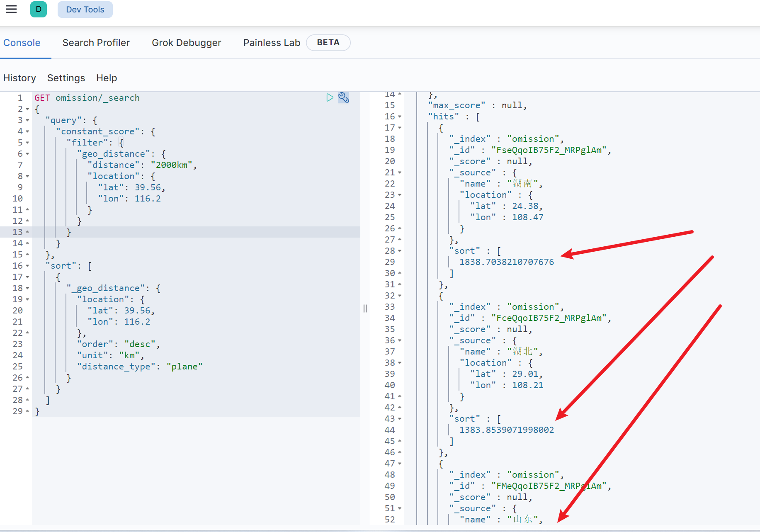The width and height of the screenshot is (760, 532).
Task: Collapse sort fold at editor line 16
Action: (27, 266)
